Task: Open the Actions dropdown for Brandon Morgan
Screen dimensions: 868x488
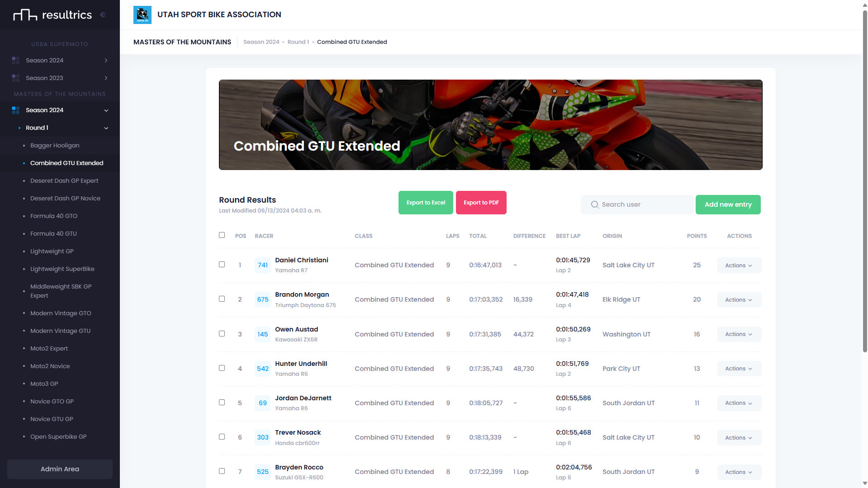Action: coord(738,299)
